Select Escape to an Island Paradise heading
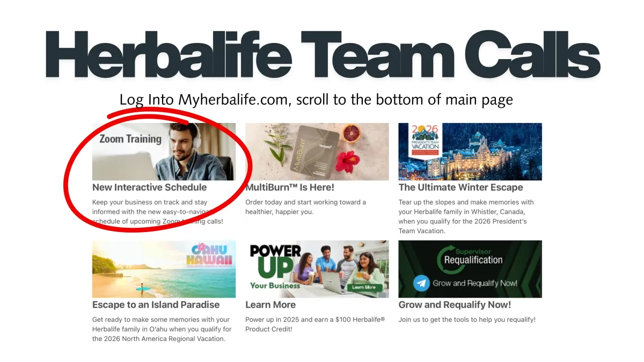 (x=156, y=305)
